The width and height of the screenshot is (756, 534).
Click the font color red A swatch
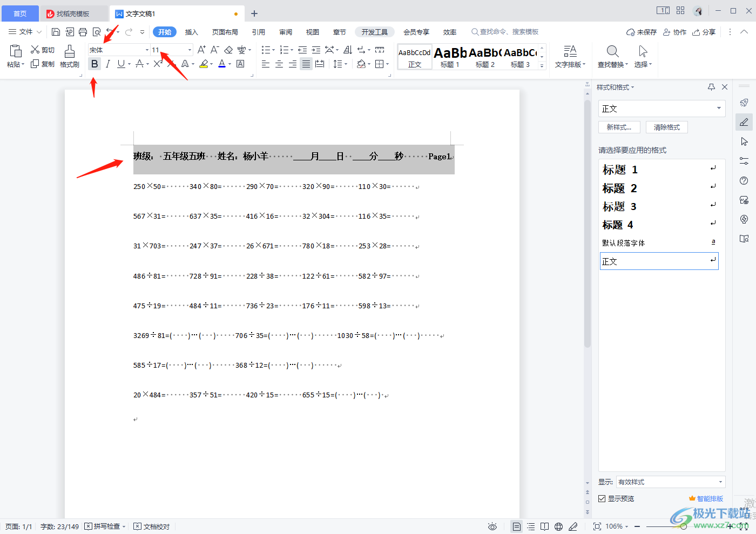[222, 64]
